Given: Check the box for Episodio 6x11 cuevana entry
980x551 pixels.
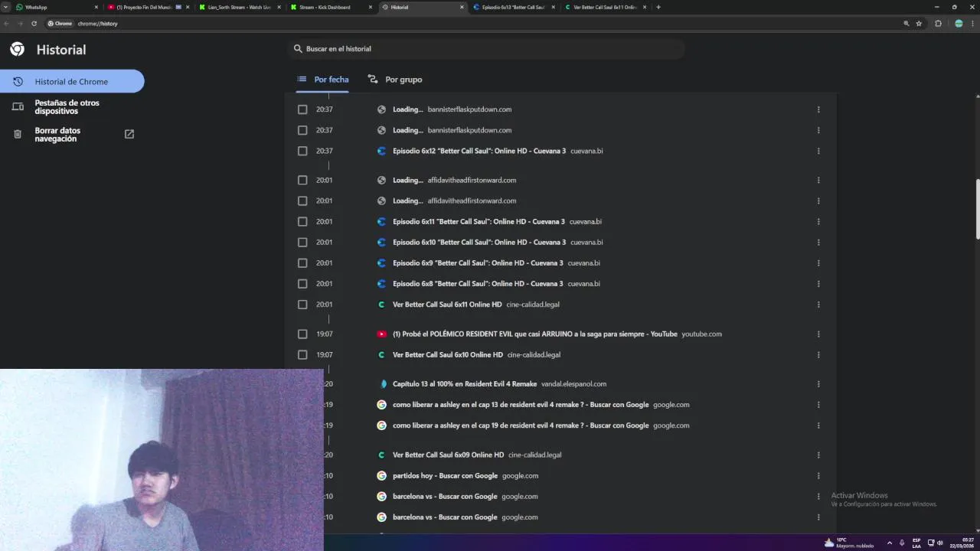Looking at the screenshot, I should [x=302, y=221].
